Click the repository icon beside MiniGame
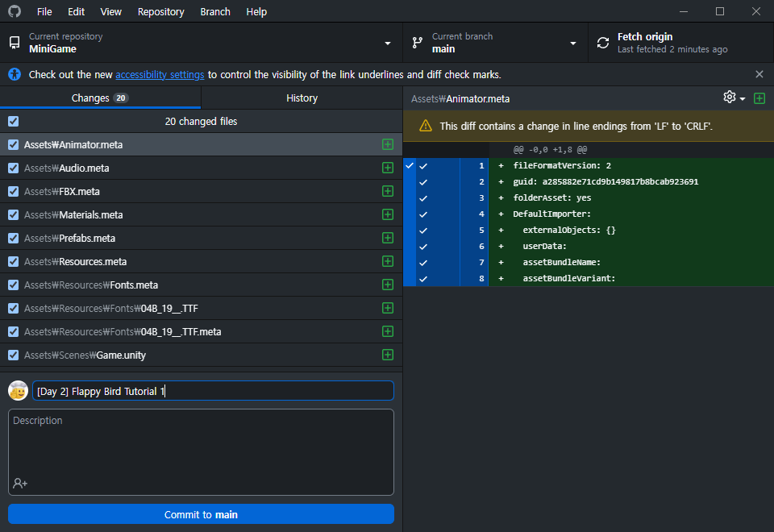 (15, 43)
